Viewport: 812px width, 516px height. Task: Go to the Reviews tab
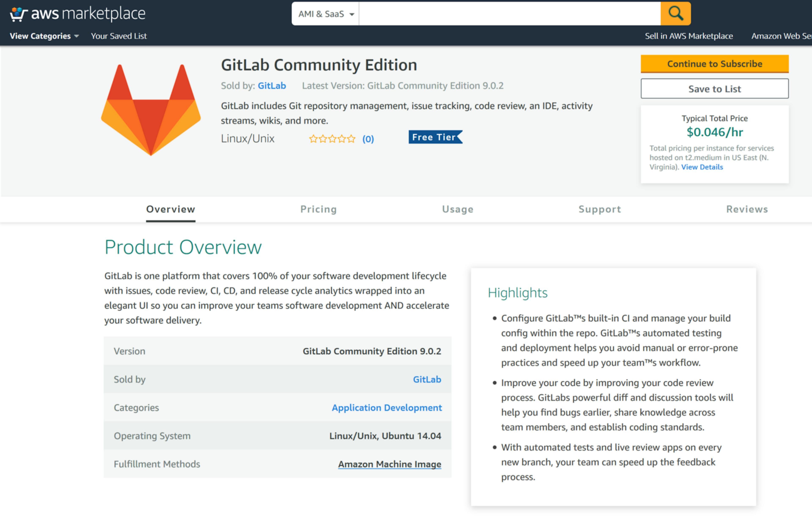click(x=747, y=209)
